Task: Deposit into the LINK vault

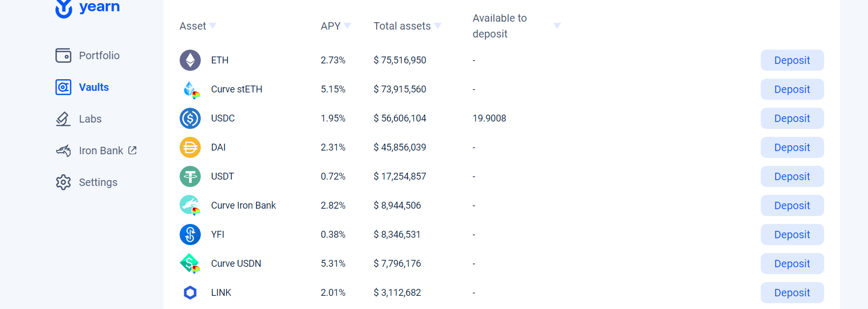Action: [x=792, y=293]
